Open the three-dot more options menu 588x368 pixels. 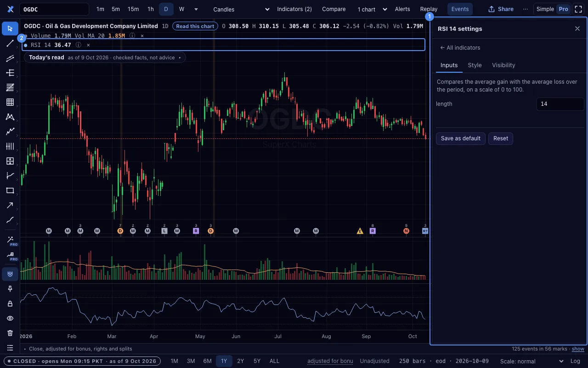tap(526, 9)
